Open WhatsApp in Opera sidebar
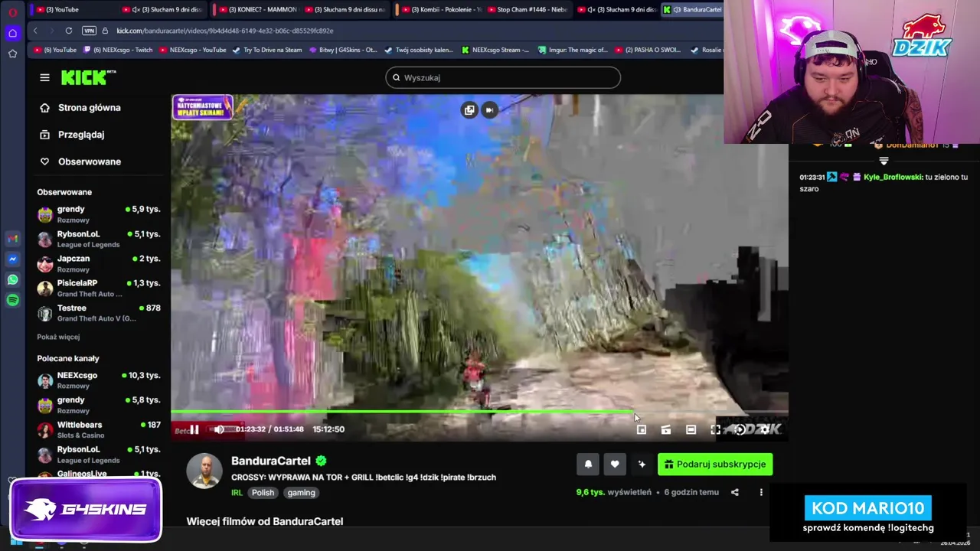980x551 pixels. (x=12, y=280)
